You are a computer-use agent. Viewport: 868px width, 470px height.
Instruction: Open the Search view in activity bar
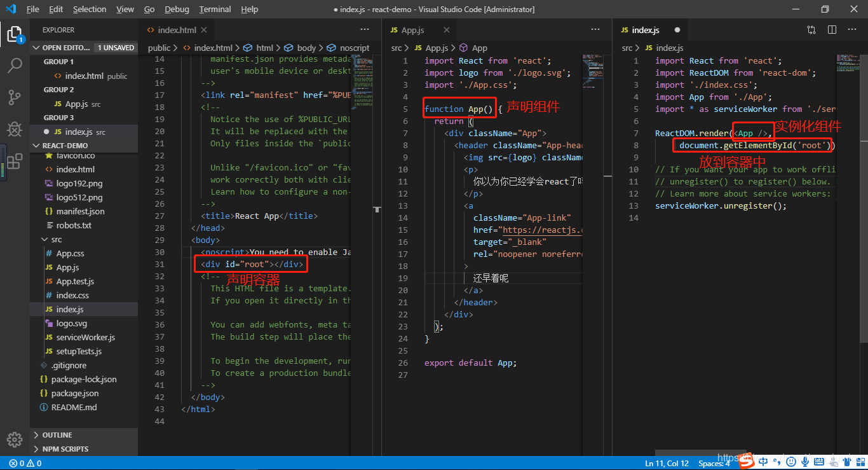tap(15, 66)
